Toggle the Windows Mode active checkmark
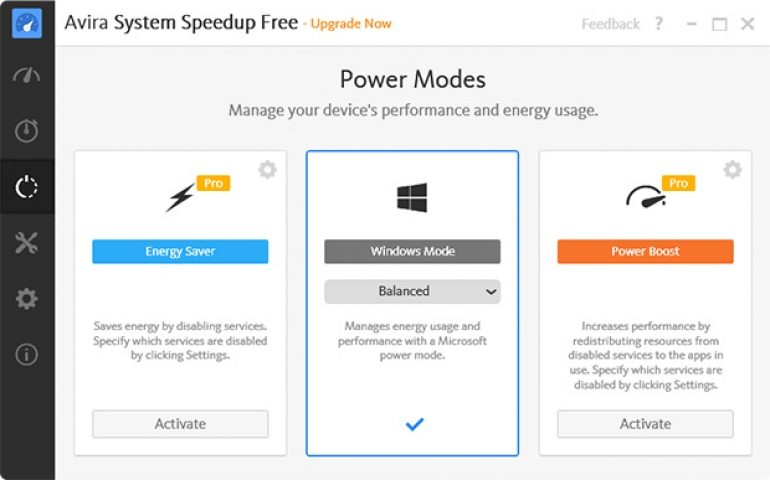Viewport: 770px width, 480px height. [x=414, y=424]
